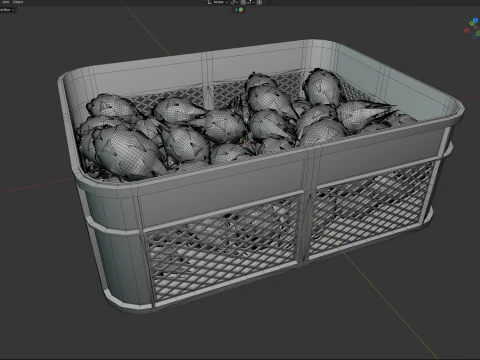Toggle the proportional editing icon
This screenshot has height=360, width=480.
(259, 2)
